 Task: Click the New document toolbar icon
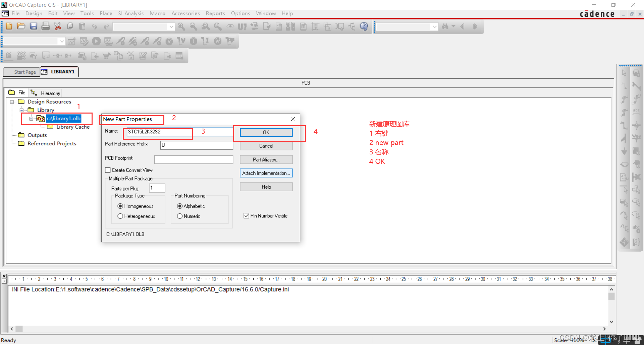(9, 26)
